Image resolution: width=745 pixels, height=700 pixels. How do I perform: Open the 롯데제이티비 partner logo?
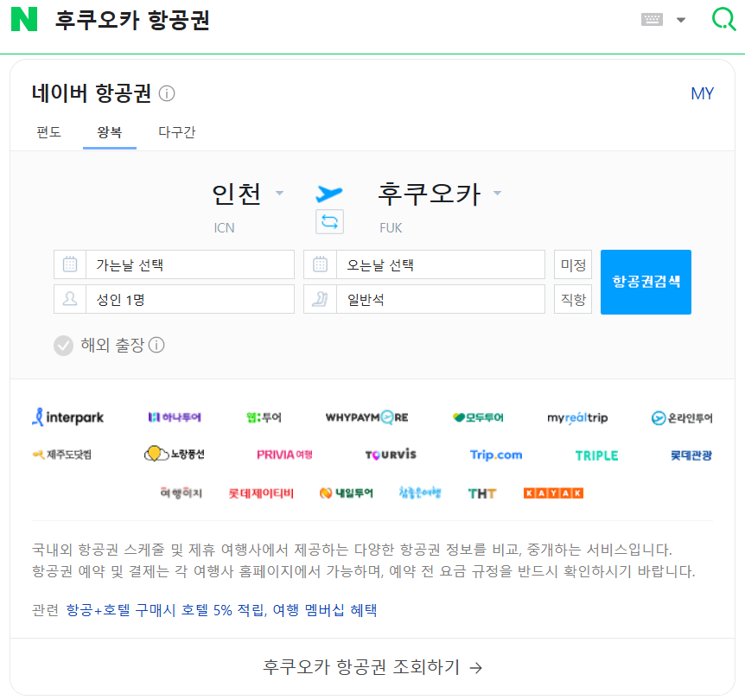[x=261, y=493]
